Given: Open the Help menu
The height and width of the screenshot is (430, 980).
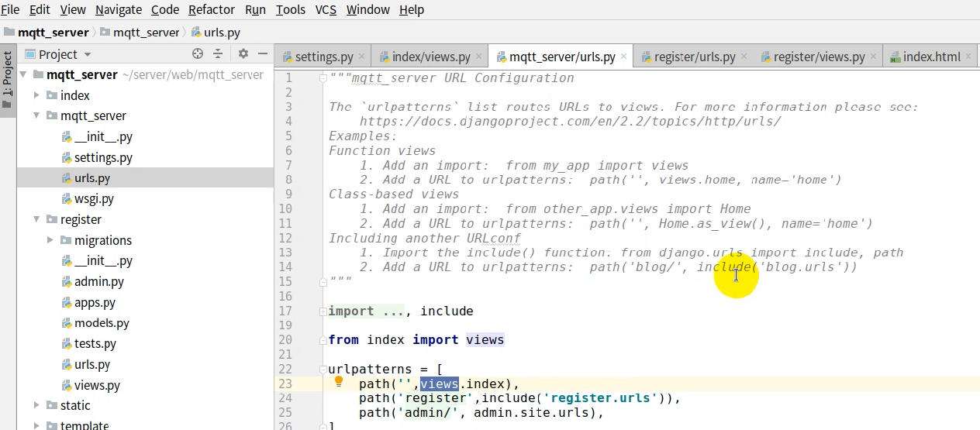Looking at the screenshot, I should [x=412, y=9].
